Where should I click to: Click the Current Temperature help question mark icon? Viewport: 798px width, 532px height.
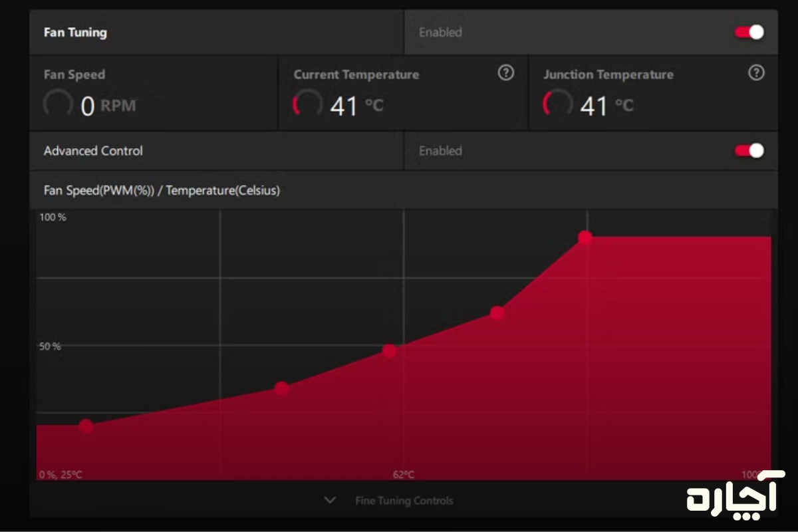click(506, 73)
